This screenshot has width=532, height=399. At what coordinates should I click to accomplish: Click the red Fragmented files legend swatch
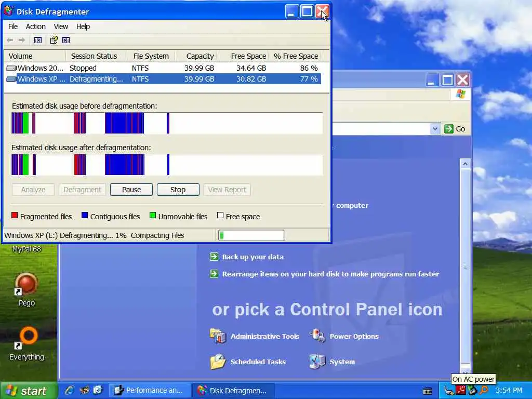tap(15, 215)
